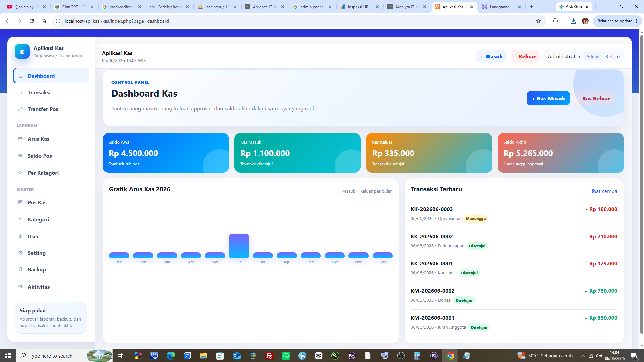
Task: Switch to the Inspeksi URL browser tab
Action: coord(359,7)
